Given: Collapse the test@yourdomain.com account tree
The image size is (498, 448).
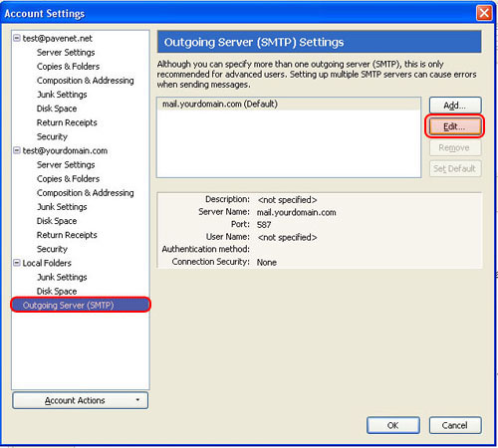Looking at the screenshot, I should pyautogui.click(x=17, y=150).
